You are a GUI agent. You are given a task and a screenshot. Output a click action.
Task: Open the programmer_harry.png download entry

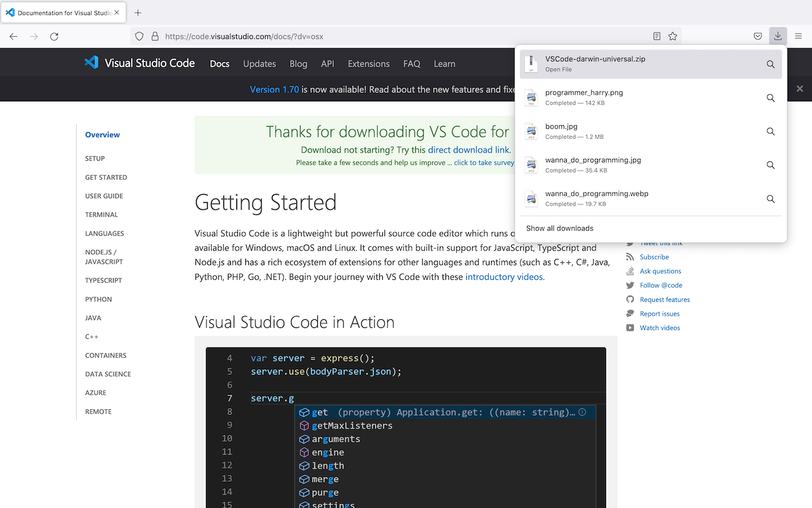point(651,98)
